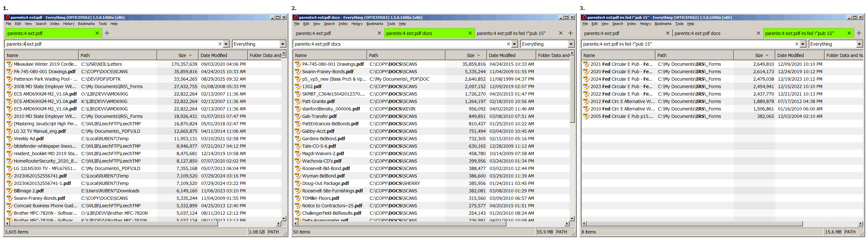Close the green 'parents:4 ext:pdf' tab in window 1
The height and width of the screenshot is (240, 868).
97,33
